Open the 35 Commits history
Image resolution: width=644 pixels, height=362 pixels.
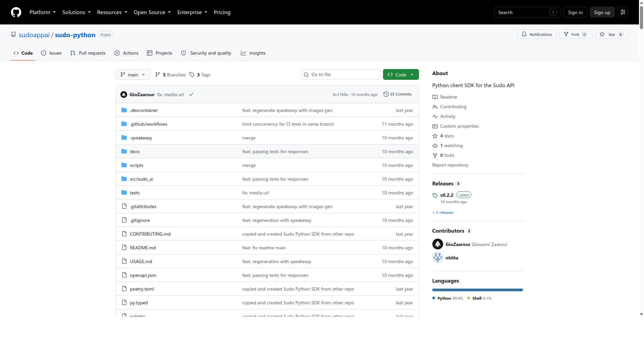(x=397, y=94)
